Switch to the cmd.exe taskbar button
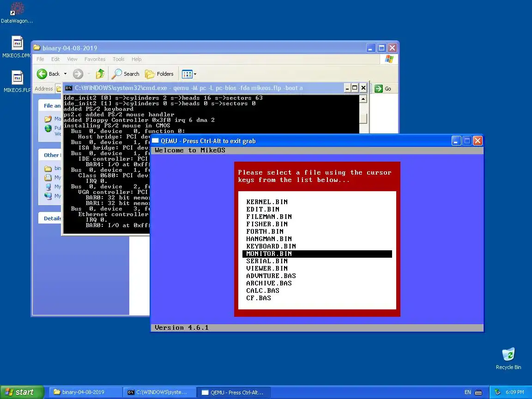532x399 pixels. [159, 392]
